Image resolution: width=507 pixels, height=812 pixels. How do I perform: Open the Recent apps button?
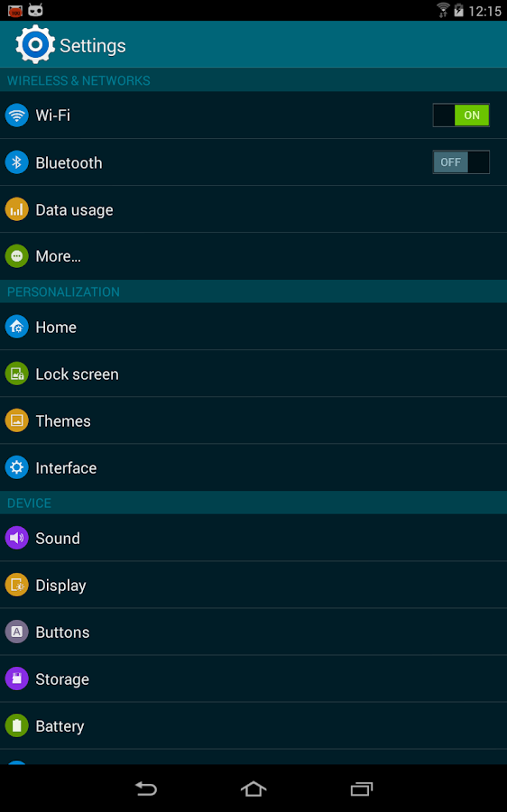pyautogui.click(x=362, y=789)
